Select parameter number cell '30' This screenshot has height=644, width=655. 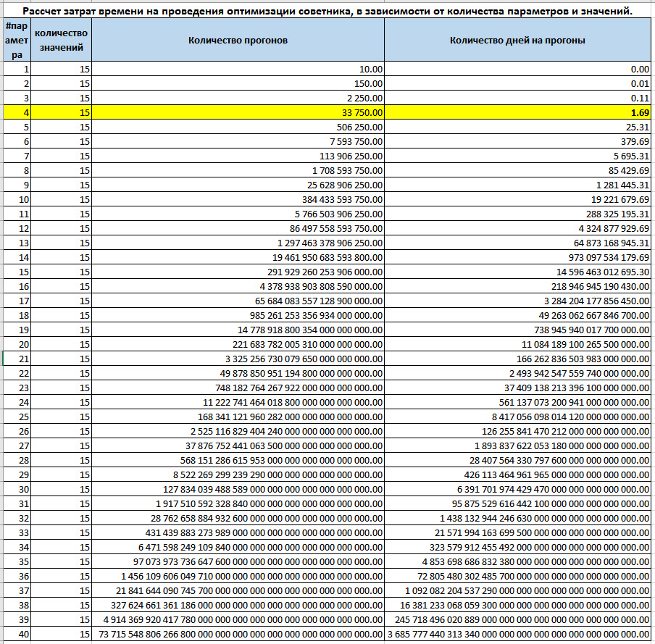[17, 489]
